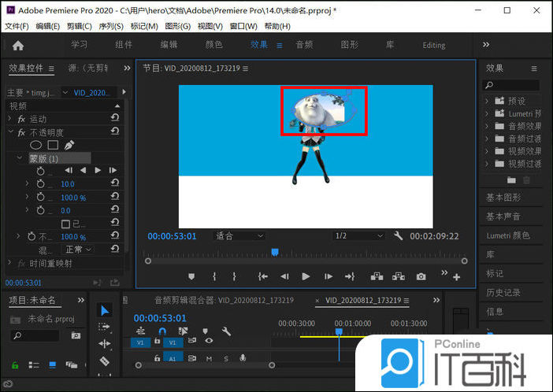Click the program monitor playhead on scrub bar
Screen dimensions: 553x392
275,252
